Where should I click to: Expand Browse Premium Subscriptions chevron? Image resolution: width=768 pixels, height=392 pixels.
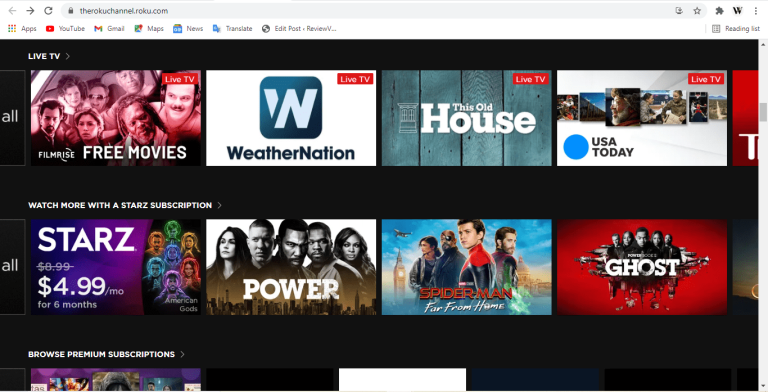(x=182, y=354)
